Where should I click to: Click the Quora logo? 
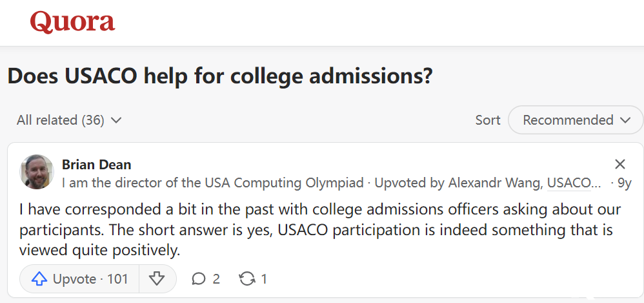point(72,23)
